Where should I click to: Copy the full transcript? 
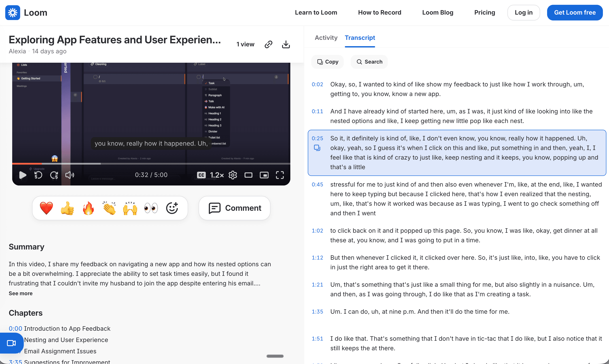(x=327, y=62)
